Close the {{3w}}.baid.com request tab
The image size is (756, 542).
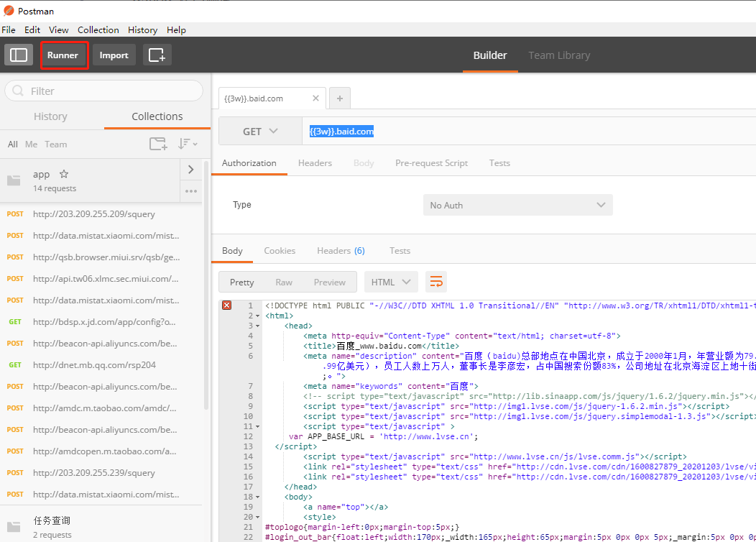click(x=315, y=98)
